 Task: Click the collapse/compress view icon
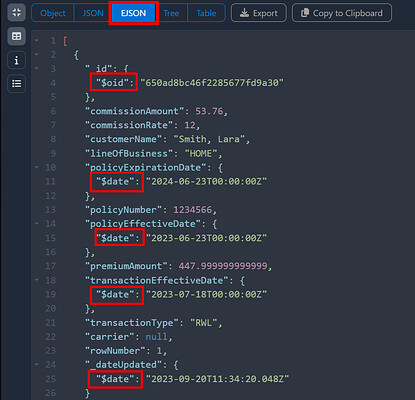pyautogui.click(x=16, y=13)
